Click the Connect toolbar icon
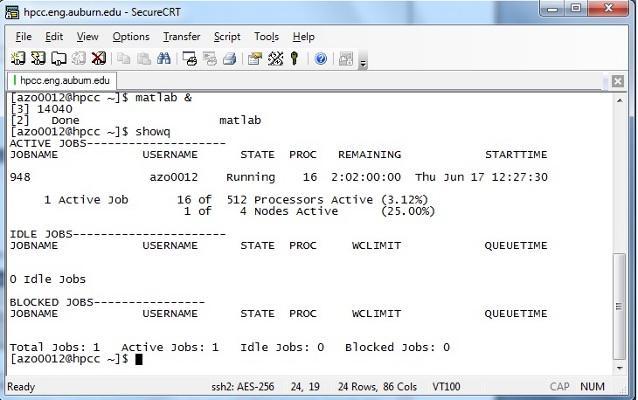Image resolution: width=638 pixels, height=400 pixels. click(x=19, y=59)
